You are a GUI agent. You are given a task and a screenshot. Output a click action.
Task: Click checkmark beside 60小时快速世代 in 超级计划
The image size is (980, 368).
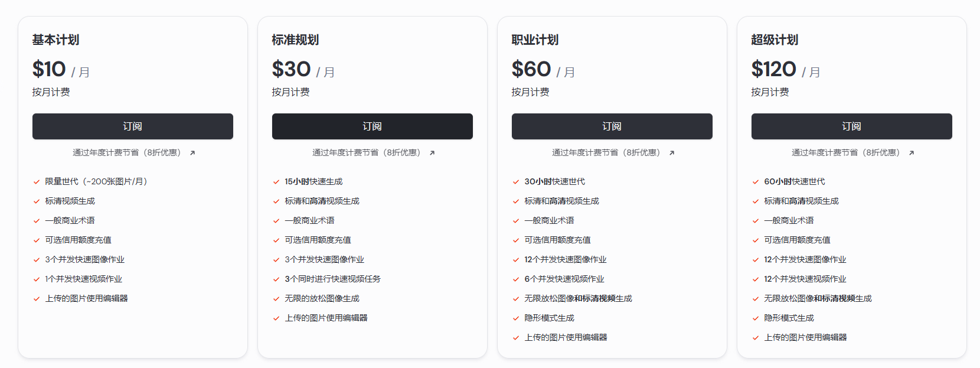[x=756, y=182]
